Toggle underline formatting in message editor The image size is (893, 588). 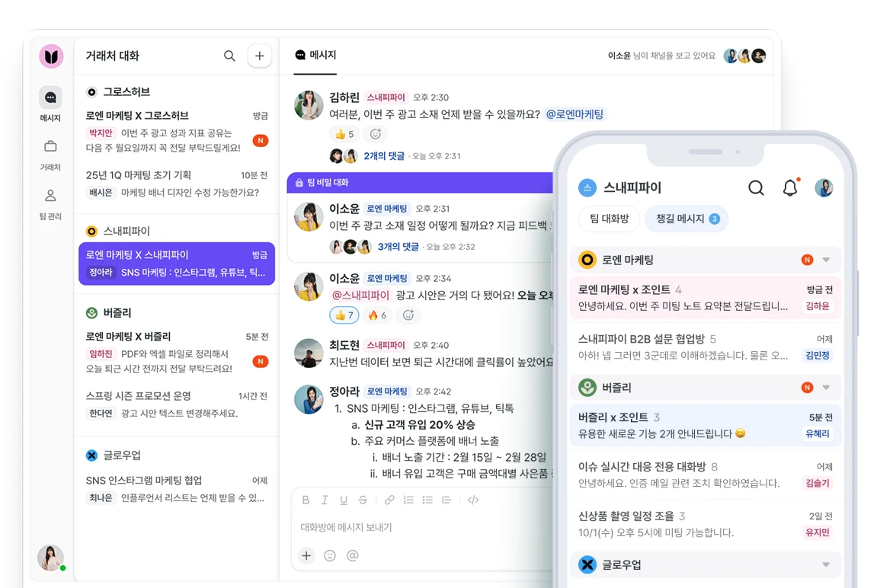(x=344, y=500)
